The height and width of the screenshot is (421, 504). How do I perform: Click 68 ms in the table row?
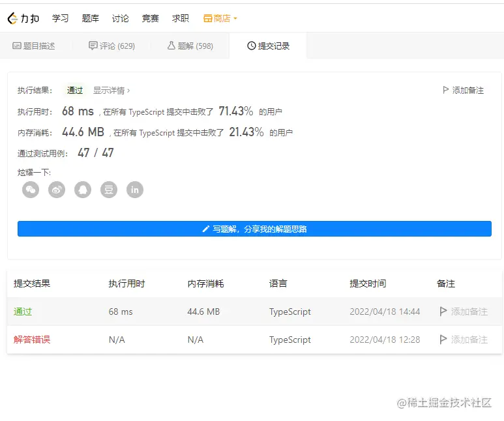pyautogui.click(x=121, y=312)
